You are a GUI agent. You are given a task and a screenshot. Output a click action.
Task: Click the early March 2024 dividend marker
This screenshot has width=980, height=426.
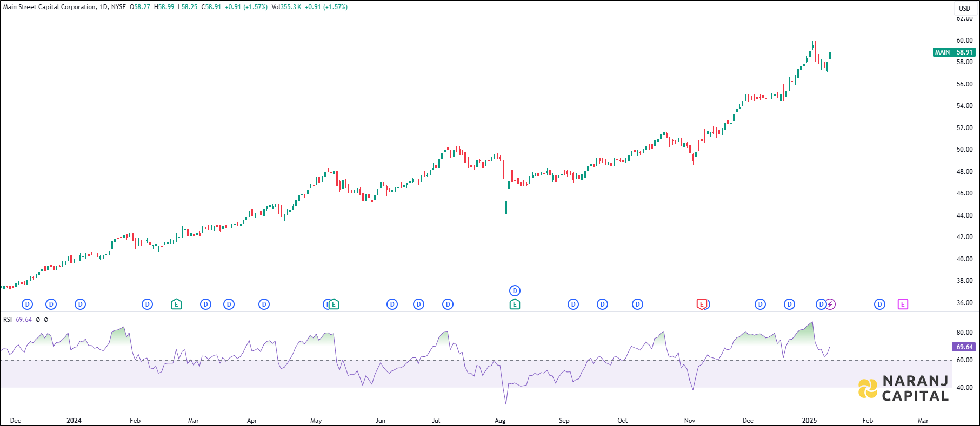pos(205,305)
